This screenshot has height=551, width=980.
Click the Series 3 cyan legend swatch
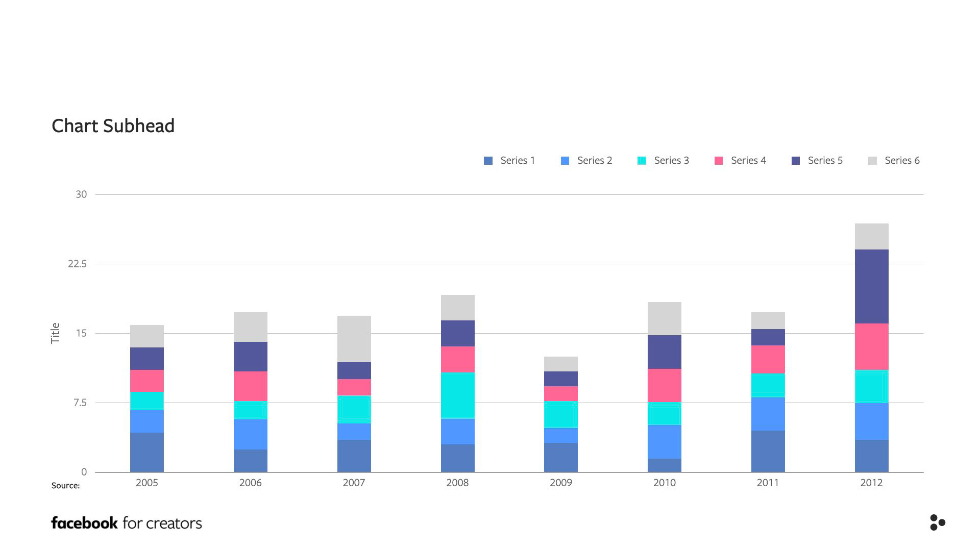click(642, 161)
